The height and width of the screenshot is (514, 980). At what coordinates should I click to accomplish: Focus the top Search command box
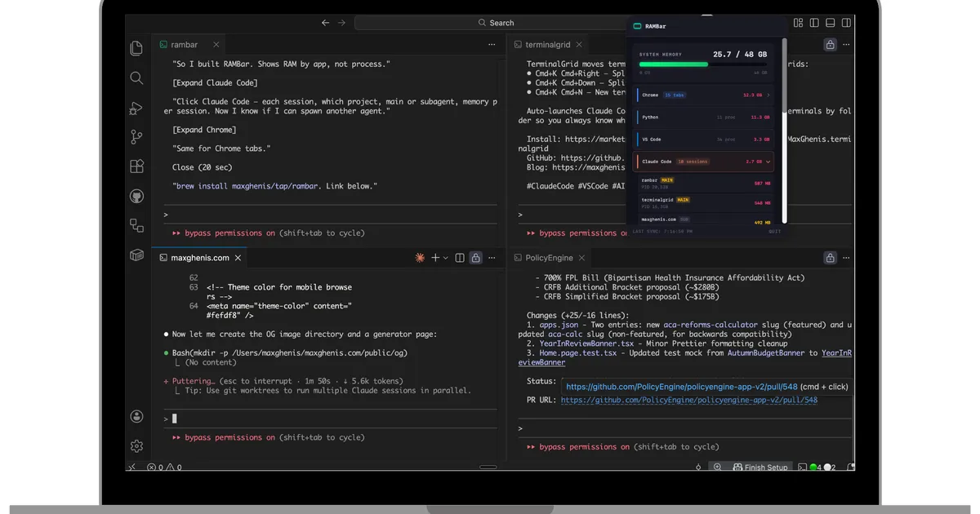click(497, 23)
